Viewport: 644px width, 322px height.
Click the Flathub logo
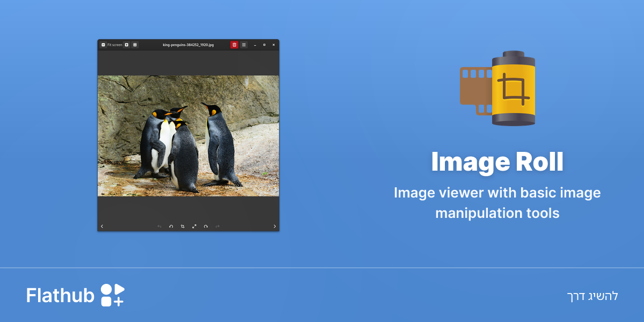tap(75, 295)
